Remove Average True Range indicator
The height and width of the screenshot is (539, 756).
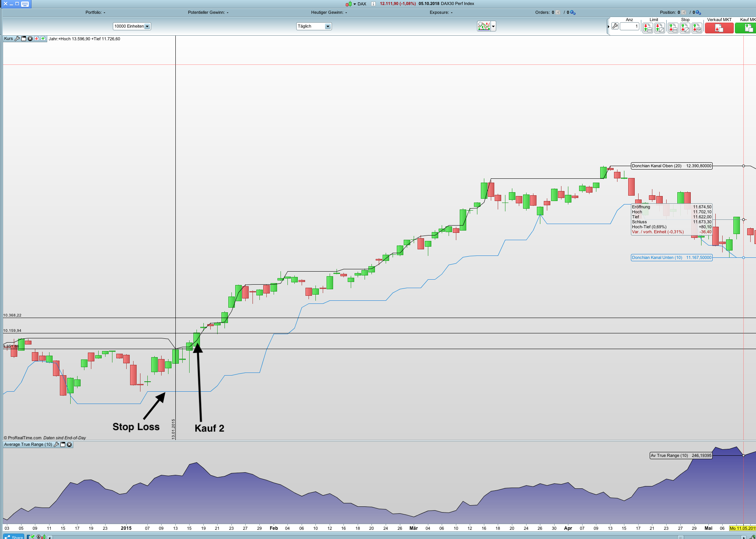coord(69,445)
